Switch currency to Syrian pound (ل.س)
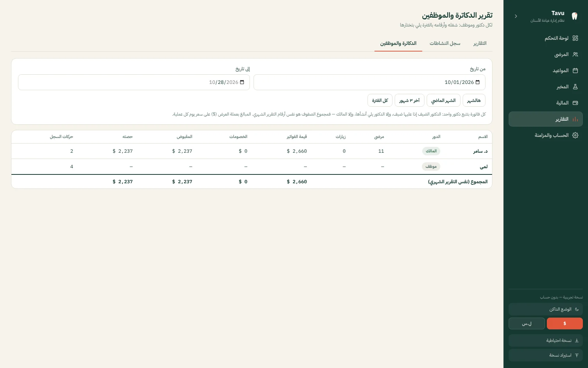The image size is (588, 368). 527,323
